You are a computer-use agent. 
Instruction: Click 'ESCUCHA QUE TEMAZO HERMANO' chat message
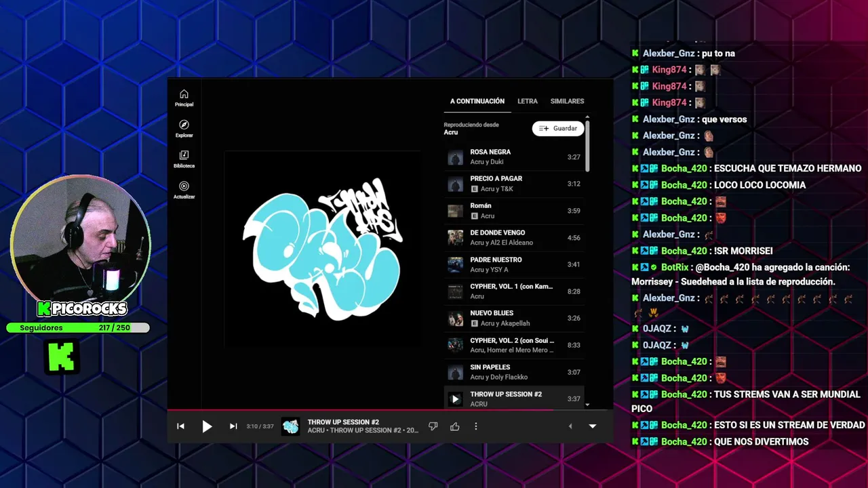pos(788,169)
